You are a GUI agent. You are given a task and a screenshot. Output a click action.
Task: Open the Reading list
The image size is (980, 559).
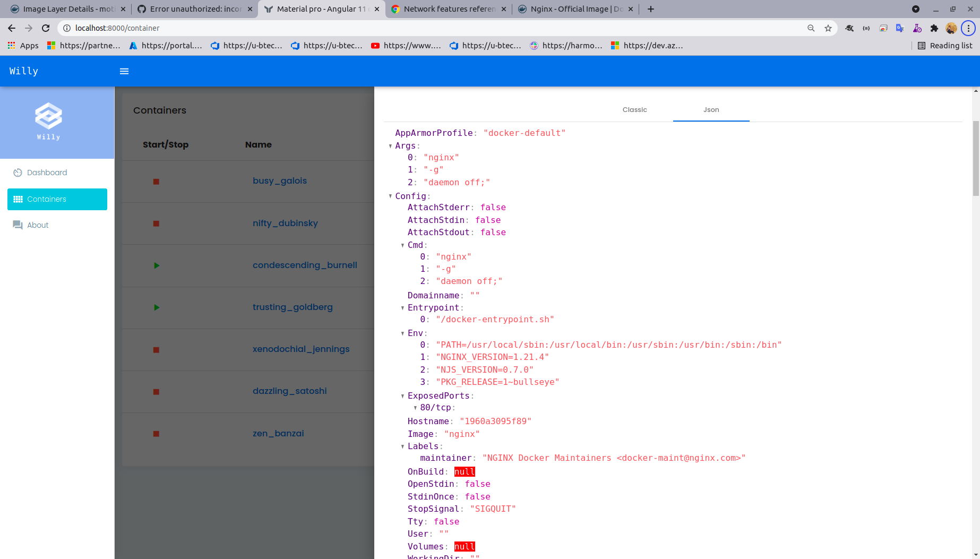(945, 46)
